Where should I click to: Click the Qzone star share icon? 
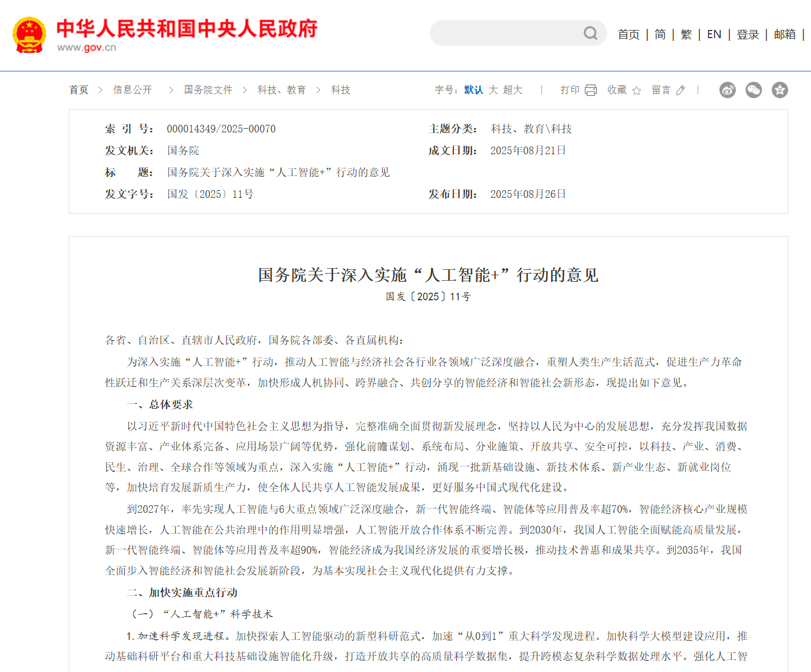(x=779, y=90)
